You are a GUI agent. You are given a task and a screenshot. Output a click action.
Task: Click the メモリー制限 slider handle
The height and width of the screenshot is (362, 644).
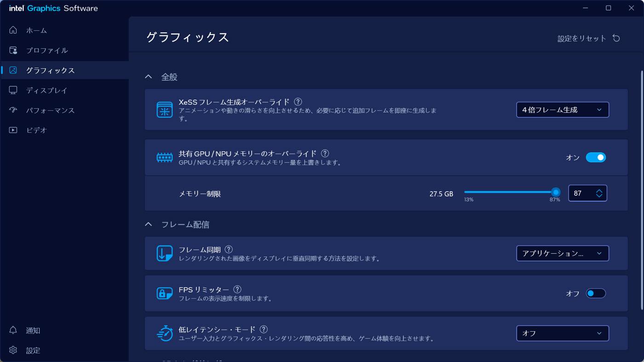[x=556, y=192]
